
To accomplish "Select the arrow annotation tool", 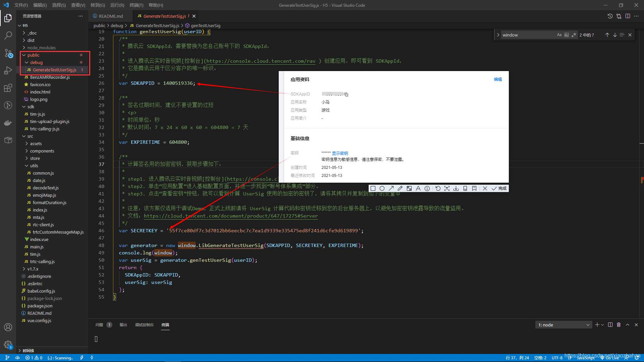I will [x=391, y=188].
